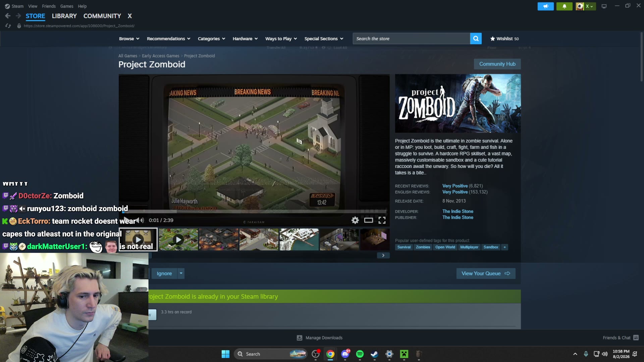Select the Sandbox tag

491,247
